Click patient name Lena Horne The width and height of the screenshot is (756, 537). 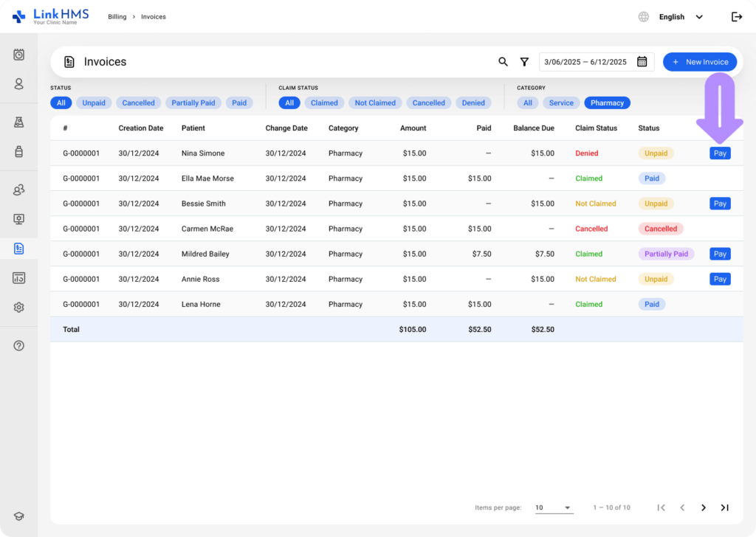point(201,305)
